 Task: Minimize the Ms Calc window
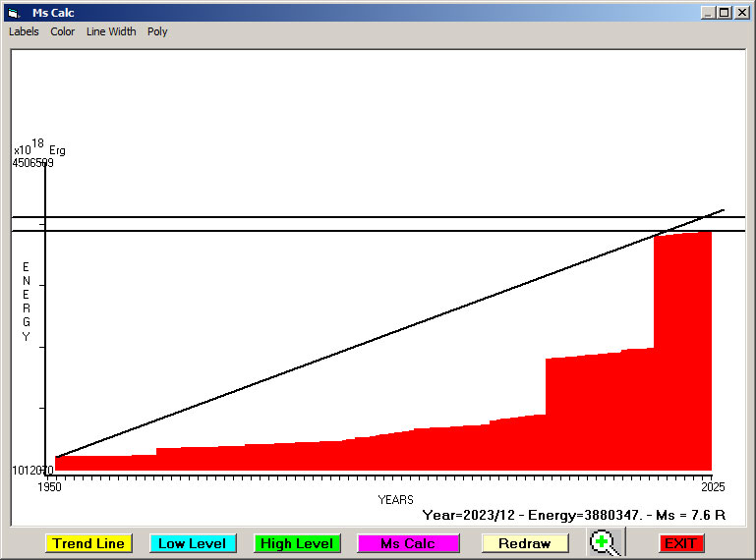708,13
